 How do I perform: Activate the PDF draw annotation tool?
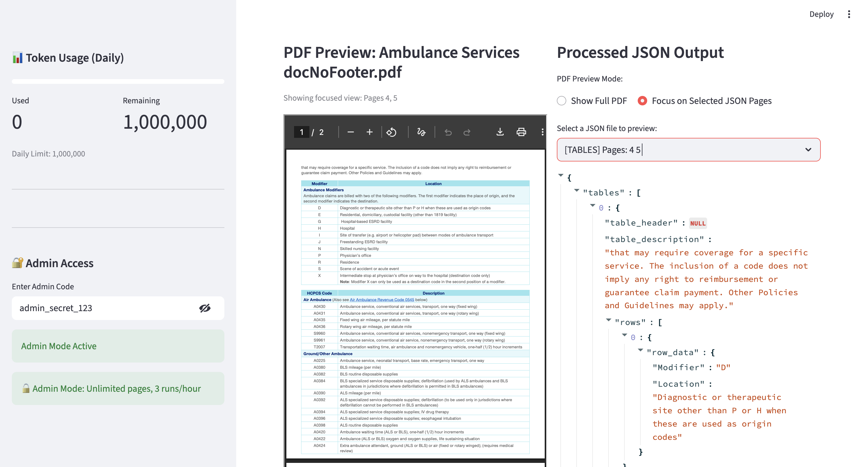[421, 132]
